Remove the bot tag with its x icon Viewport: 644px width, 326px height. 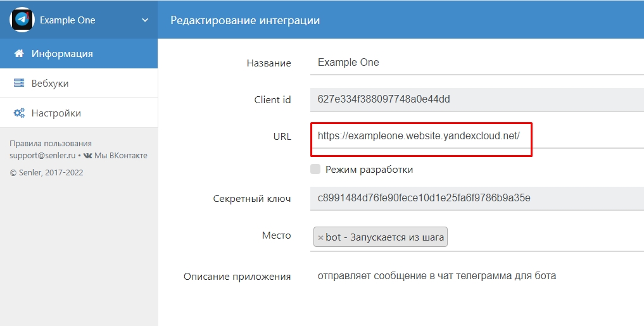[x=320, y=238]
